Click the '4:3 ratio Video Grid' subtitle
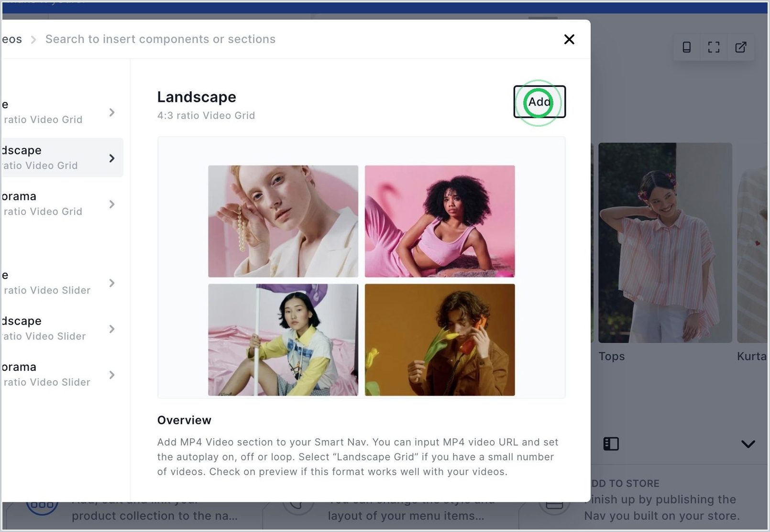Image resolution: width=770 pixels, height=532 pixels. pos(206,115)
